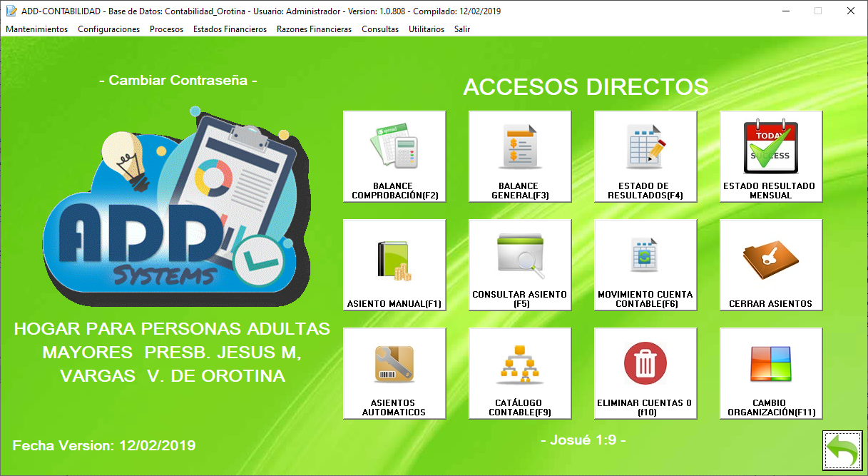Open the Balance General (F3) tile
Image resolution: width=868 pixels, height=476 pixels.
(520, 156)
